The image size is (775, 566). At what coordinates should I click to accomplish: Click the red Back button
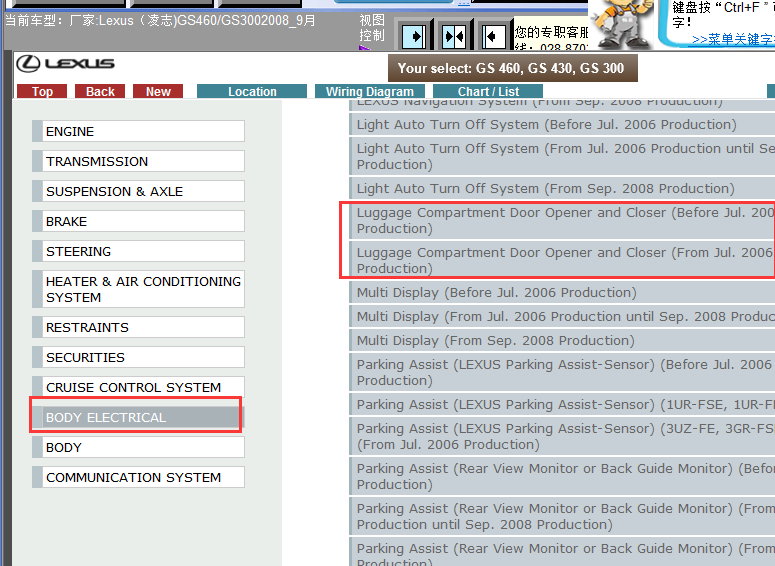coord(100,91)
